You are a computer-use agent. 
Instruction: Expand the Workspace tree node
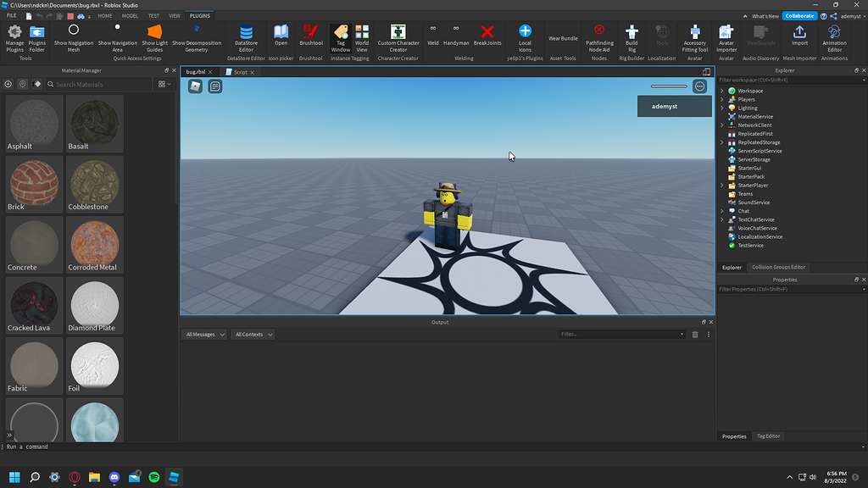pos(722,91)
